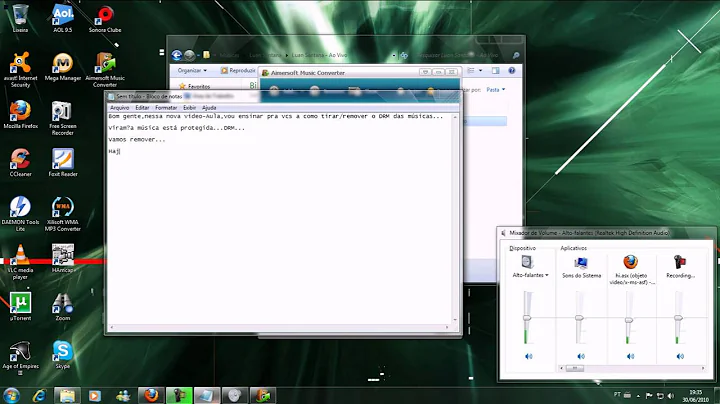This screenshot has height=404, width=720.
Task: Select the Skype desktop icon
Action: point(62,355)
